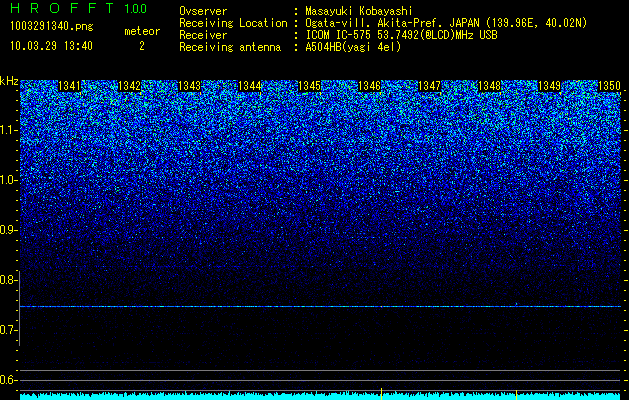Screen dimensions: 629x400
Task: Click the Ovserver label
Action: point(203,11)
